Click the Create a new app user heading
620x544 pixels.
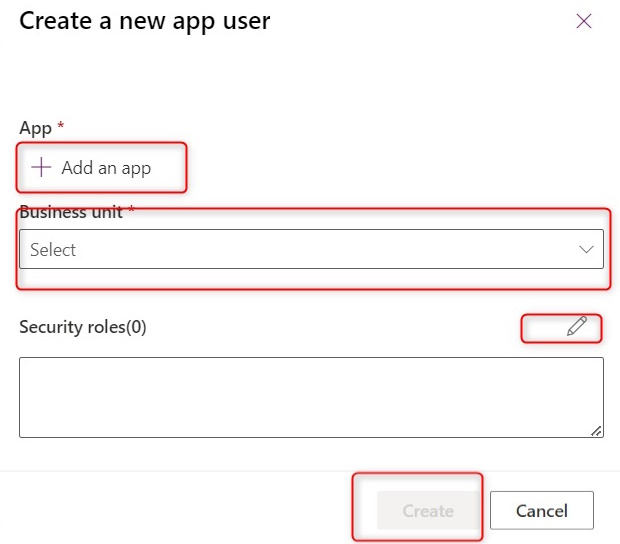click(x=144, y=20)
